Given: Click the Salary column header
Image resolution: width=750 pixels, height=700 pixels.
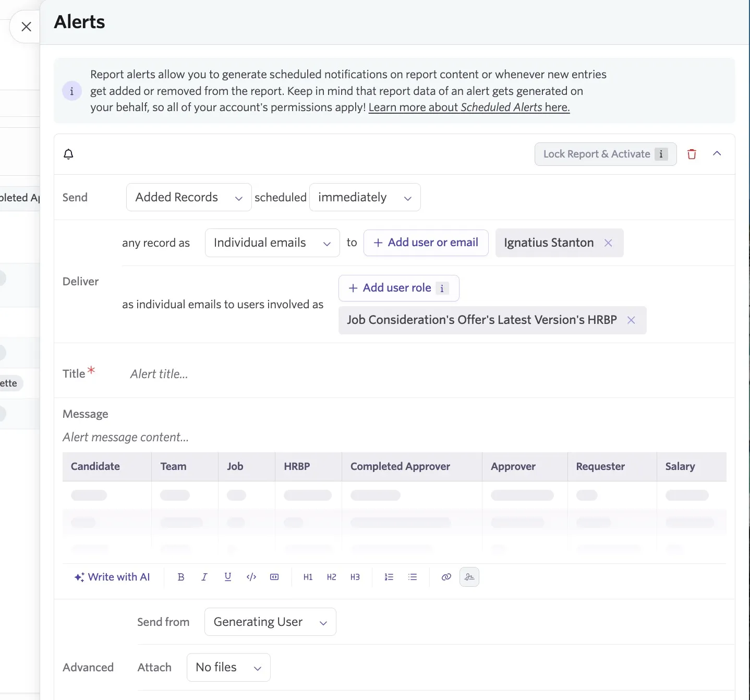Looking at the screenshot, I should 692,466.
